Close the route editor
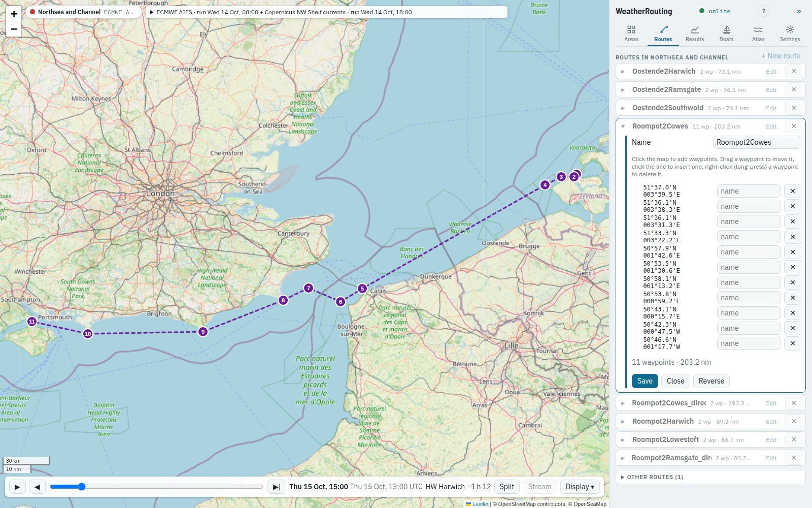Image resolution: width=812 pixels, height=508 pixels. pyautogui.click(x=675, y=381)
